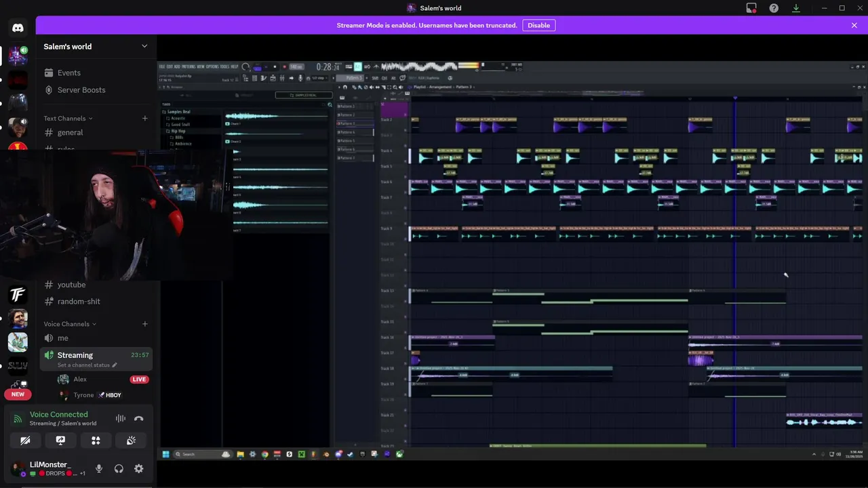This screenshot has width=868, height=488.
Task: Click the LIVE badge next to Alex
Action: point(139,379)
